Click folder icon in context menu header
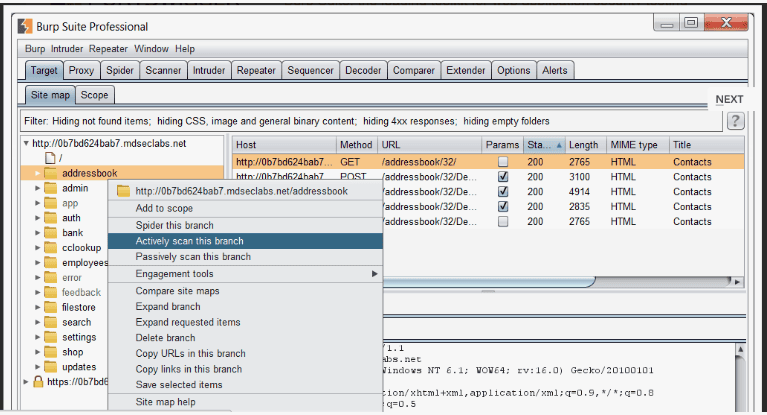Screen dimensions: 767x415 click(123, 191)
